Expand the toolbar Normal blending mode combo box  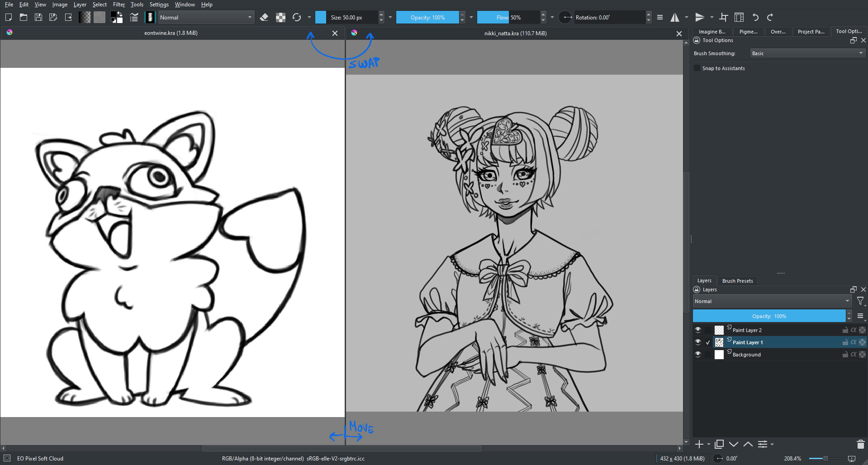(x=206, y=18)
